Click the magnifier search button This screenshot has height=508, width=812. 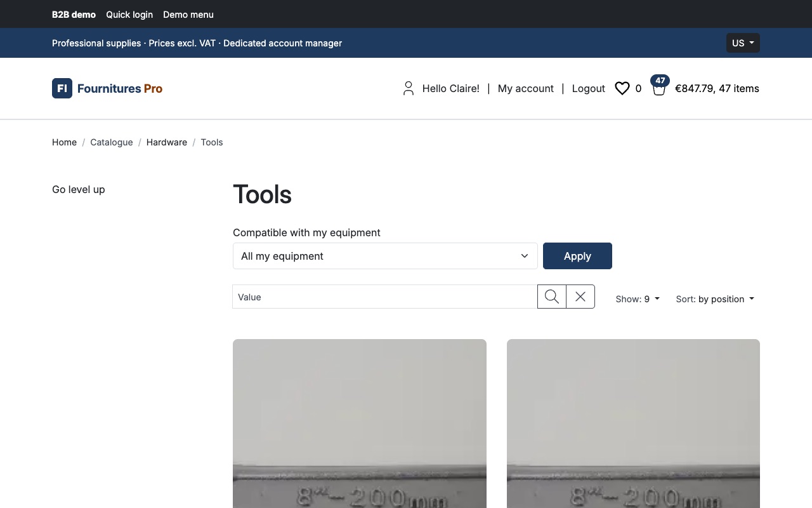pyautogui.click(x=552, y=297)
